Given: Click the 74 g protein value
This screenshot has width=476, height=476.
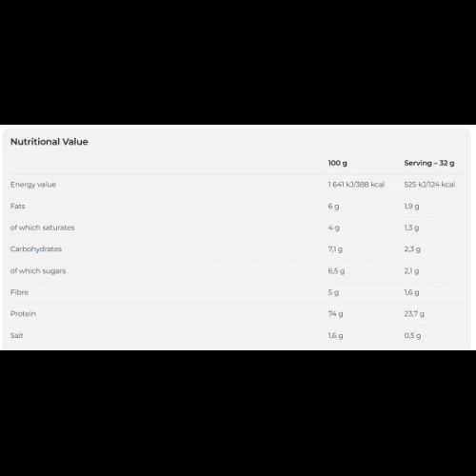Looking at the screenshot, I should [x=335, y=314].
